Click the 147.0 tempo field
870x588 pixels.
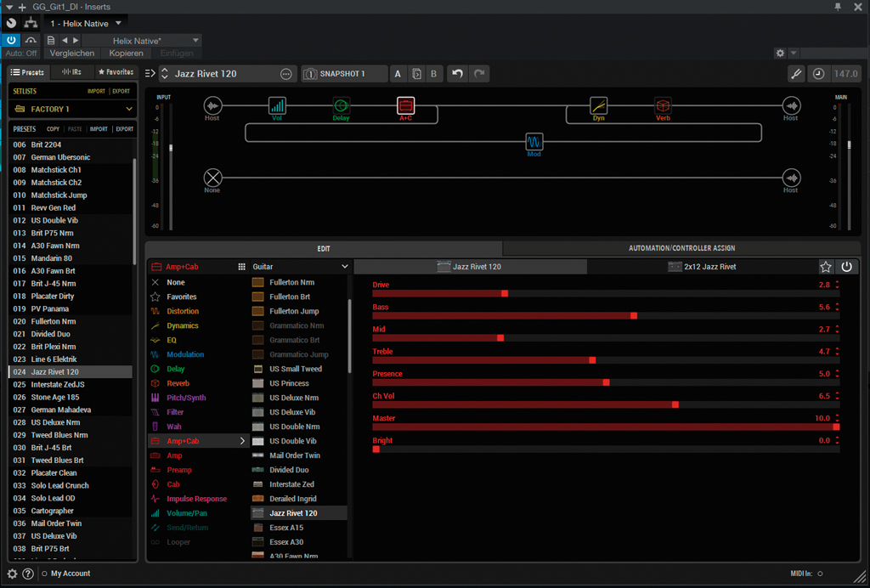click(x=845, y=74)
